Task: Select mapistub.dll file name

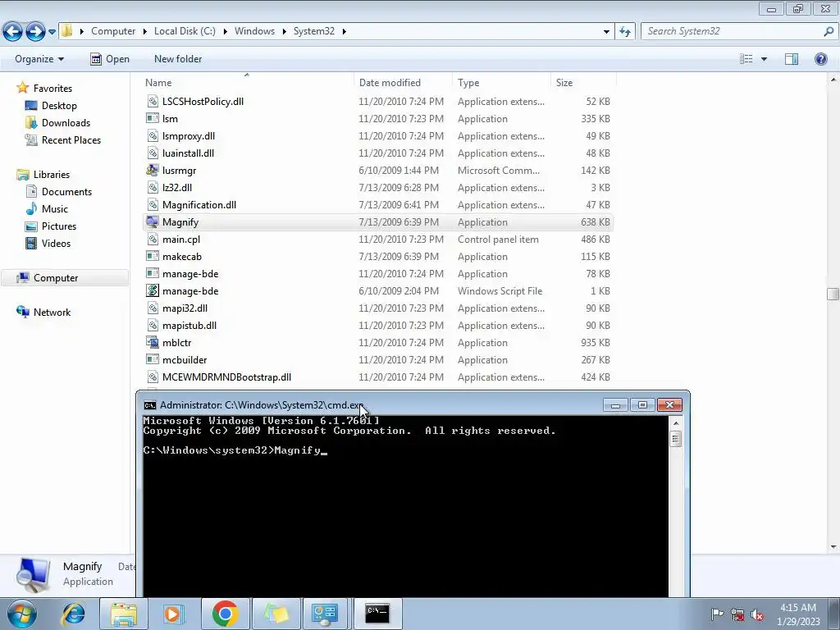Action: tap(189, 325)
